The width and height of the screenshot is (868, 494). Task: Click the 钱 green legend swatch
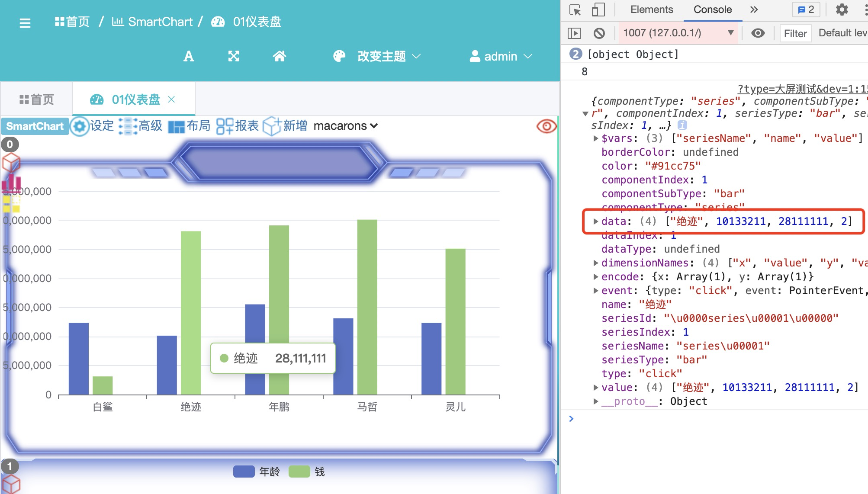tap(299, 472)
